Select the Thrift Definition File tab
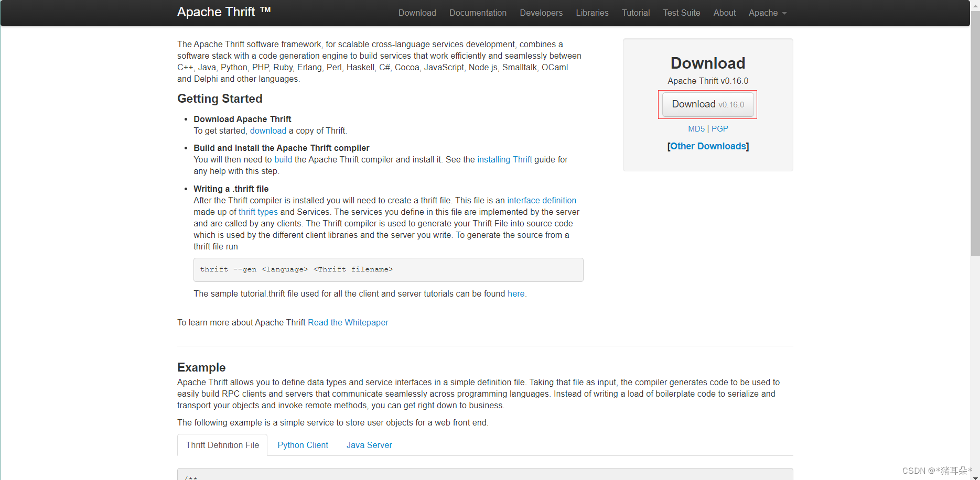980x480 pixels. [x=222, y=445]
